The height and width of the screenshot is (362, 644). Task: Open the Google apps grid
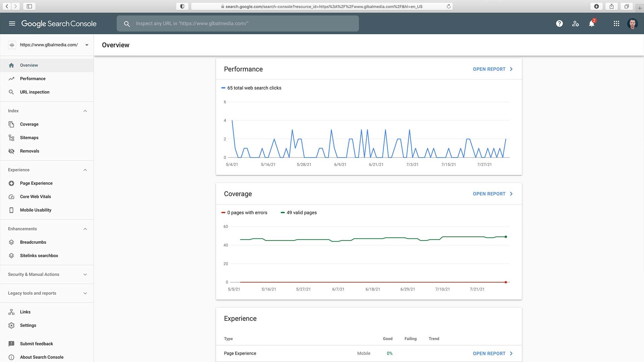(x=616, y=23)
